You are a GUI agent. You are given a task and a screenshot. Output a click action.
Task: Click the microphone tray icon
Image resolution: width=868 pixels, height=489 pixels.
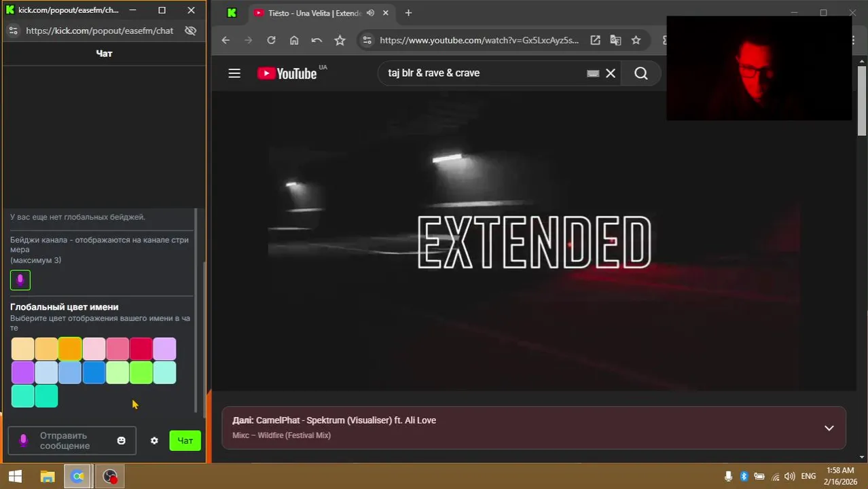pos(728,476)
